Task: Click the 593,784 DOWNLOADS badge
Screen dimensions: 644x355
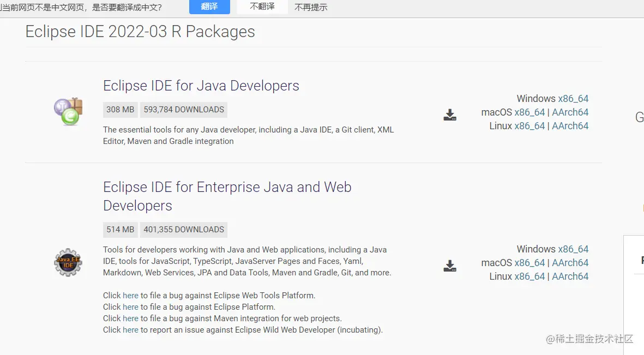Action: (x=184, y=110)
